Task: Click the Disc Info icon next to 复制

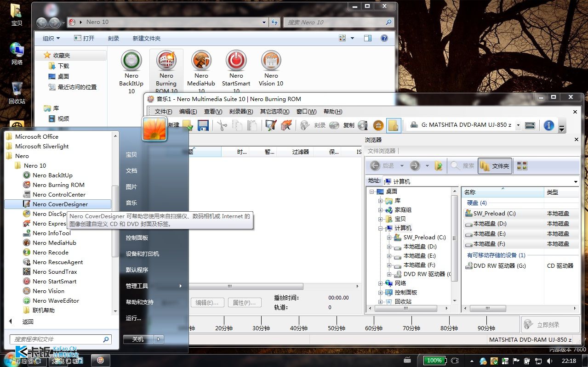Action: coord(363,125)
